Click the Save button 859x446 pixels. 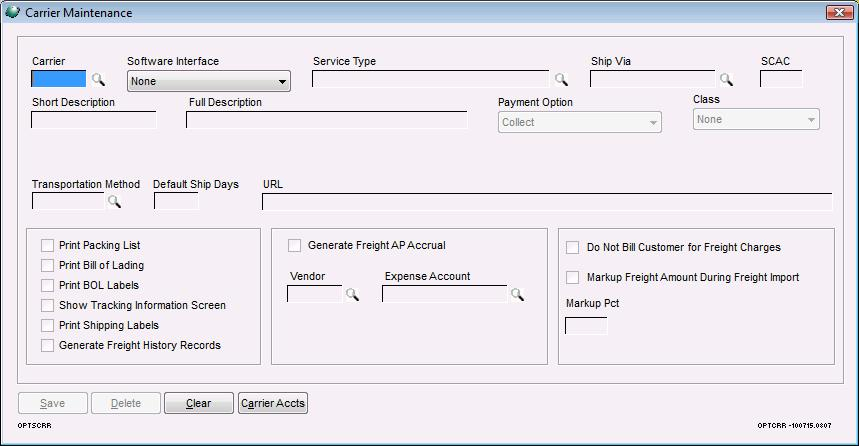53,403
